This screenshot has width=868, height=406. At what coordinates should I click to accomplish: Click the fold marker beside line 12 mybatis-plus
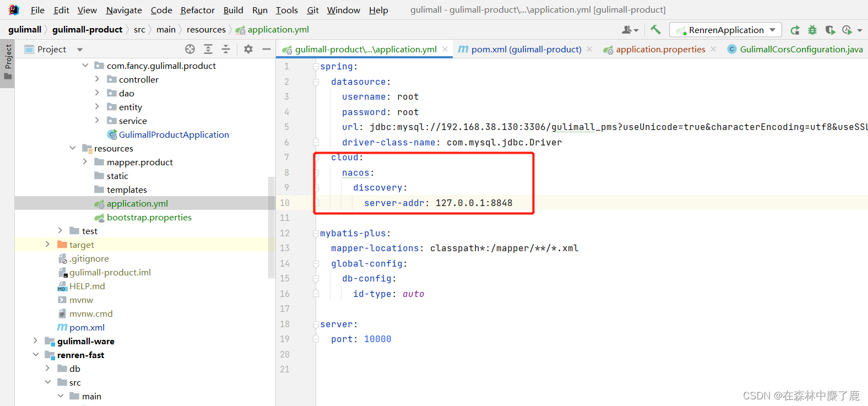pyautogui.click(x=316, y=234)
